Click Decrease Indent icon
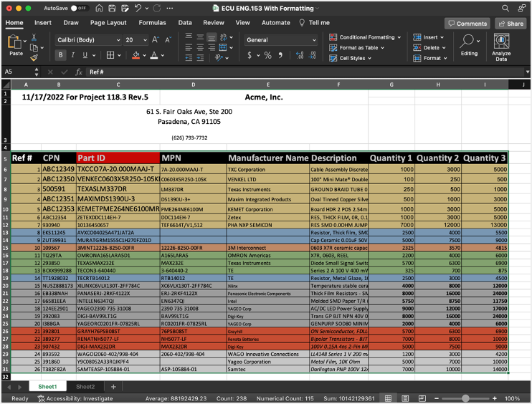This screenshot has height=404, width=532. 189,58
